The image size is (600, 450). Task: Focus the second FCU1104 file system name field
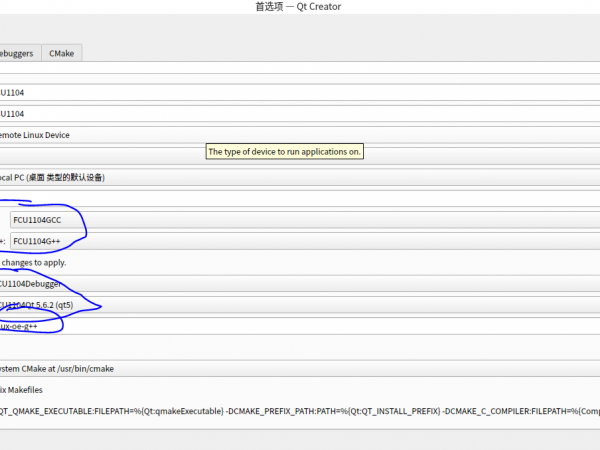tap(300, 114)
